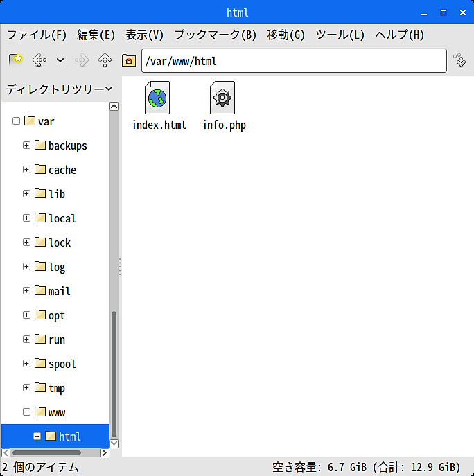Open the ヘルプ(H) menu
474x476 pixels.
399,35
